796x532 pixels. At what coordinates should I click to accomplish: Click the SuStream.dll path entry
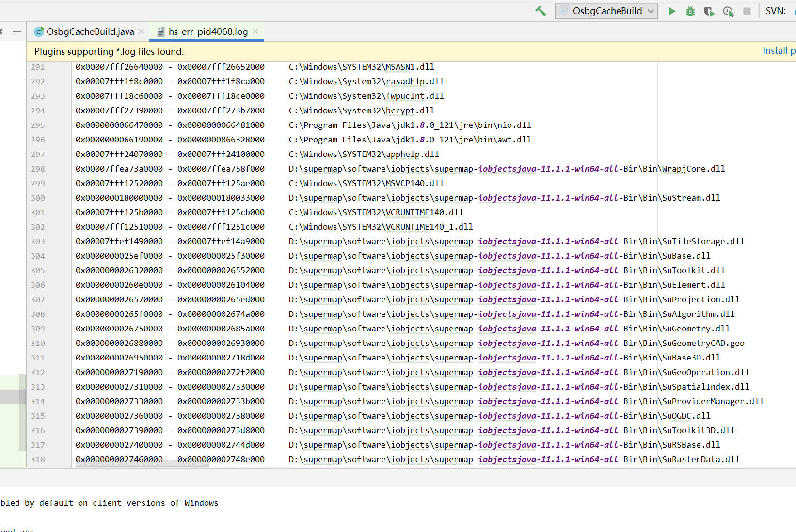pos(504,198)
